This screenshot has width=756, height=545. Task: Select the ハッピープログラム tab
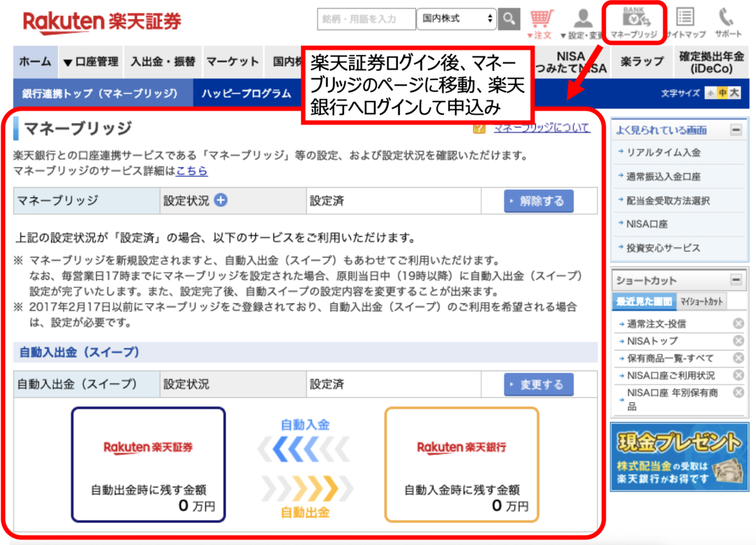247,93
